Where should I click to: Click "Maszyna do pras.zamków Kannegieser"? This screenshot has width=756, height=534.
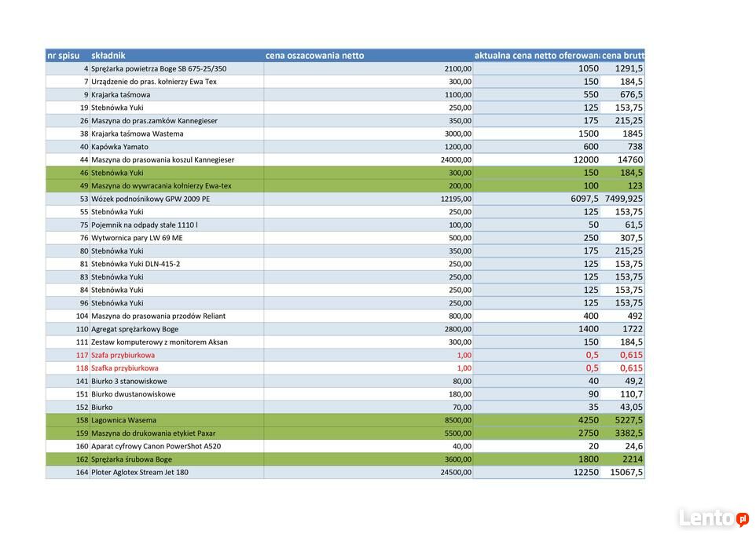[x=154, y=121]
